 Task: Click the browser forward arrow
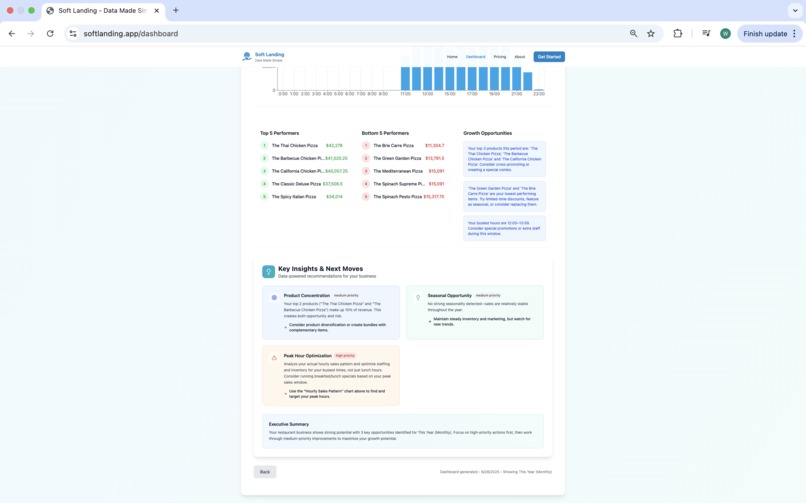click(31, 33)
